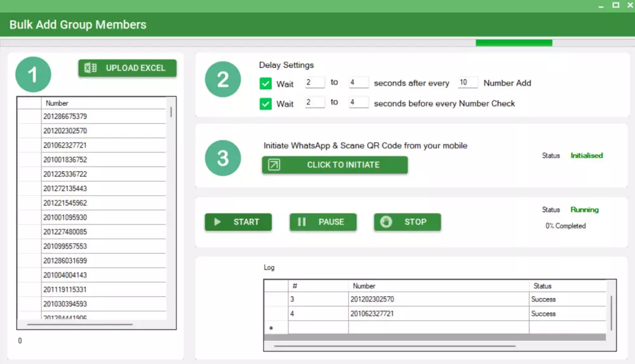Edit maximum seconds field for Number Check delay
The height and width of the screenshot is (364, 635).
(359, 102)
